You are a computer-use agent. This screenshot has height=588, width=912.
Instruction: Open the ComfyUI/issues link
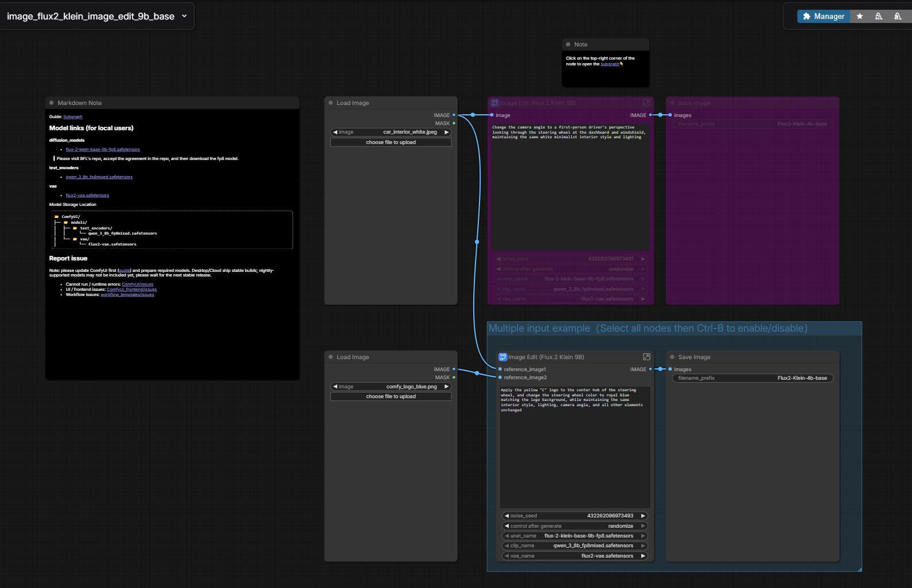138,285
